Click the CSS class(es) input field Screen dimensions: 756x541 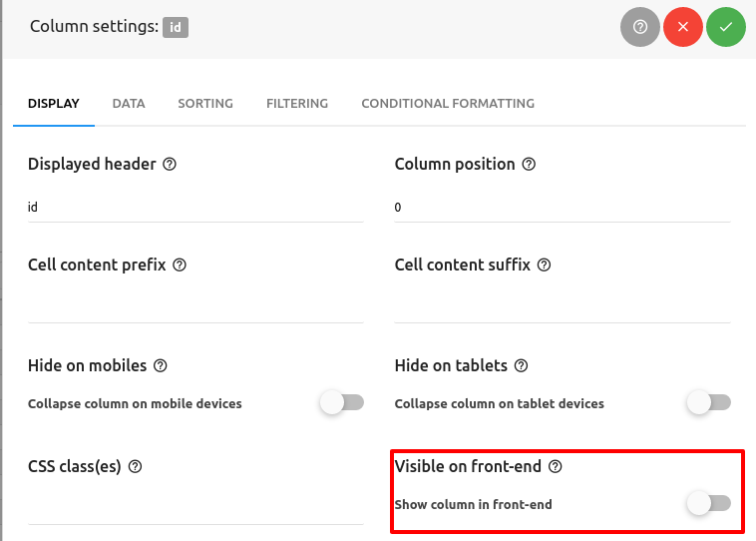click(x=195, y=510)
